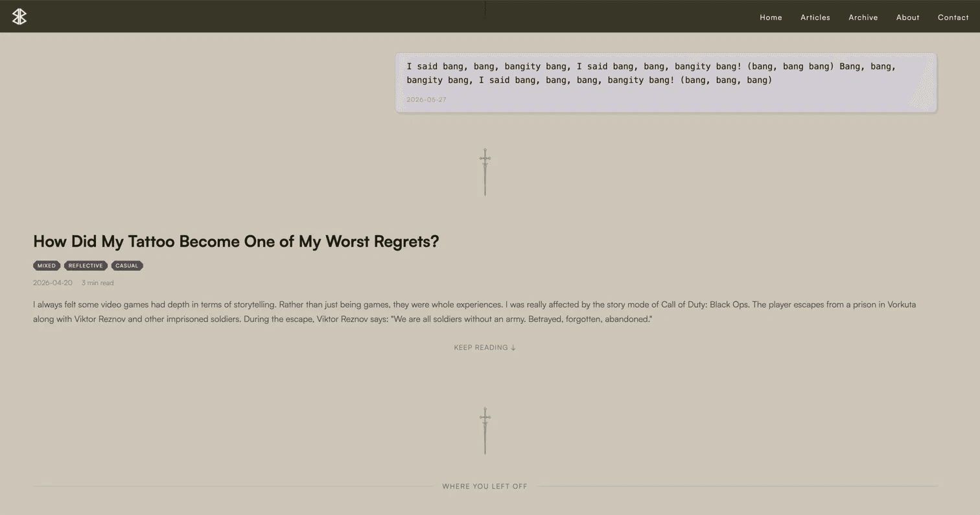Open the Contact page
980x515 pixels.
tap(953, 17)
